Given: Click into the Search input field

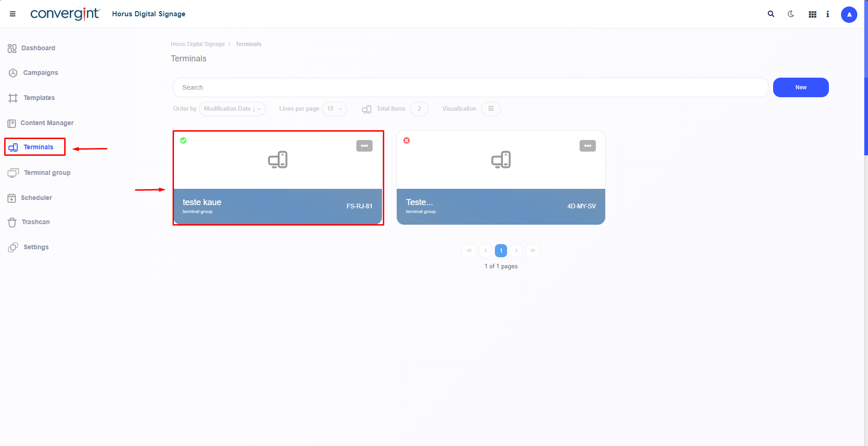Looking at the screenshot, I should (x=470, y=87).
